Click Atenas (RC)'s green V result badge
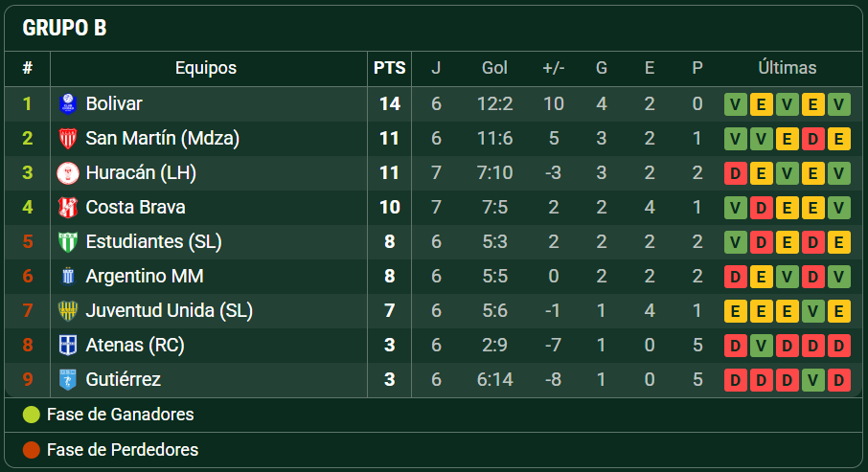Viewport: 868px width, 472px height. pos(761,346)
